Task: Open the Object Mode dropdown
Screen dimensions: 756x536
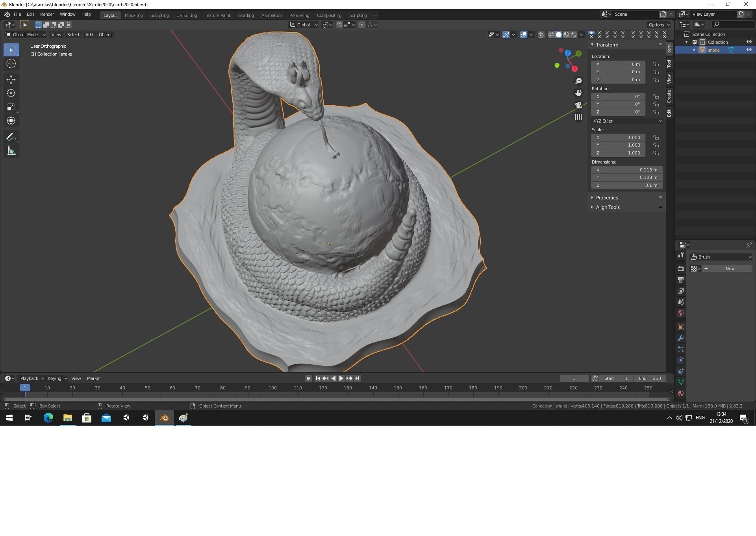Action: (x=26, y=35)
